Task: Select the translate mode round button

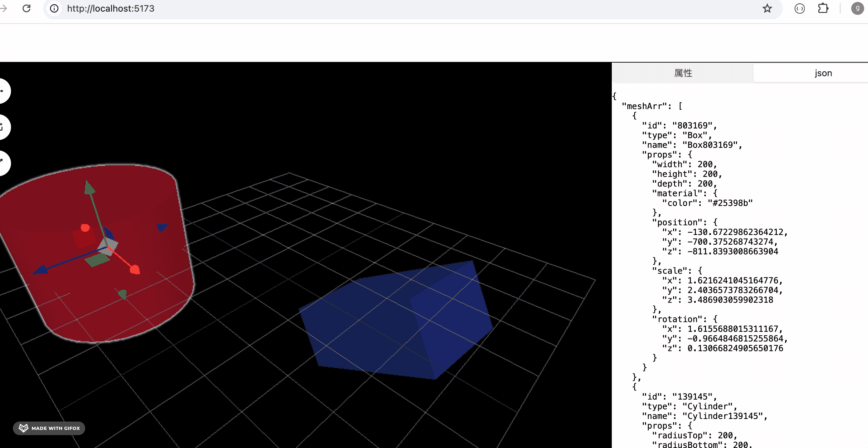Action: click(3, 91)
